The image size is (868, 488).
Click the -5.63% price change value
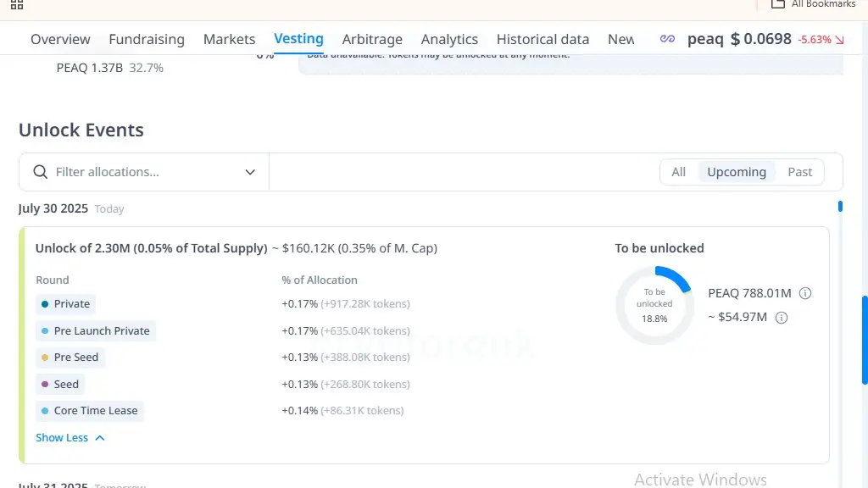(x=815, y=40)
